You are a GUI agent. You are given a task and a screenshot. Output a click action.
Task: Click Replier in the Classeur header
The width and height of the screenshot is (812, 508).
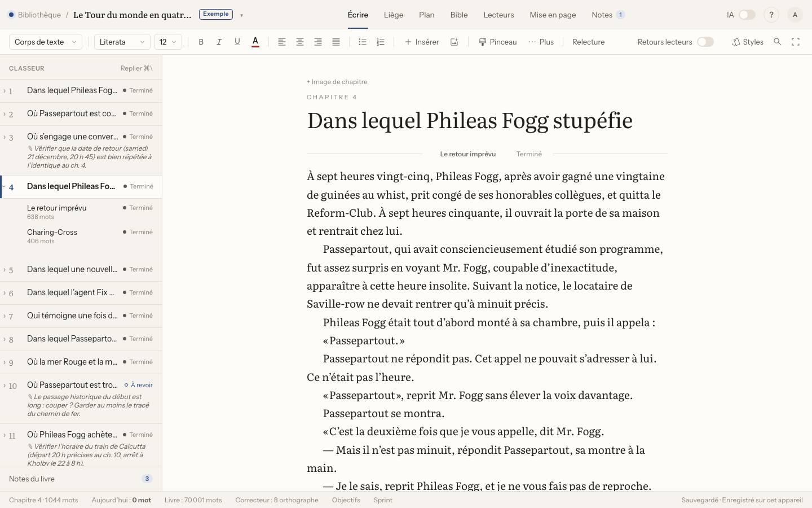click(x=136, y=68)
